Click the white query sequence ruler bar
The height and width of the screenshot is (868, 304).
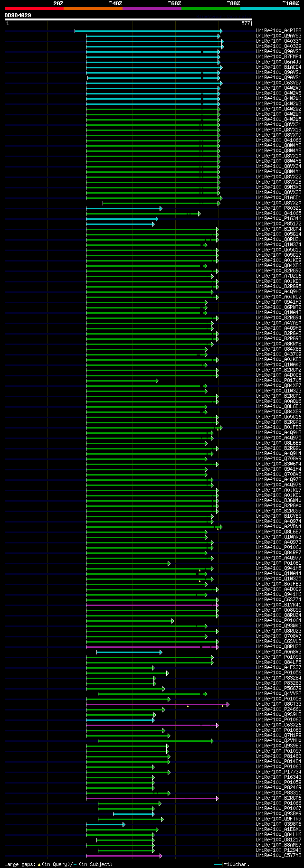click(x=128, y=19)
